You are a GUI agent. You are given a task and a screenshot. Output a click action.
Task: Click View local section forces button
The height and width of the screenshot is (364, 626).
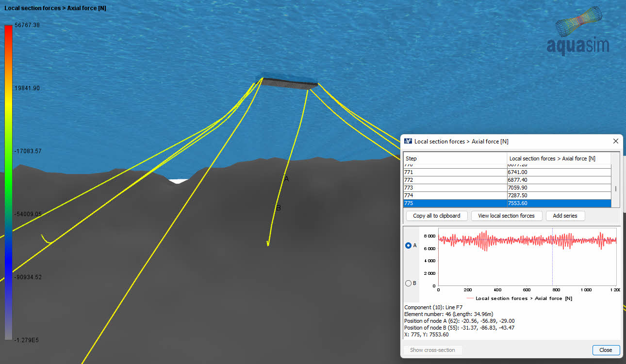click(x=506, y=216)
